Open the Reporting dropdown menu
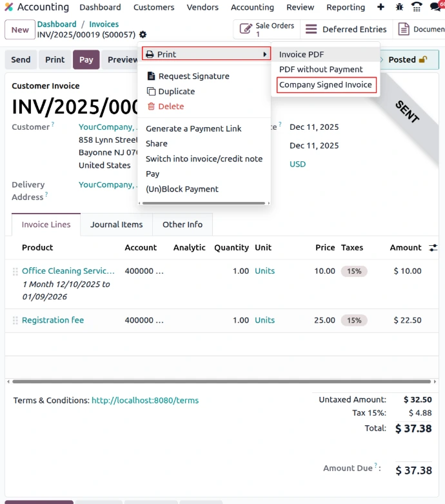 345,7
